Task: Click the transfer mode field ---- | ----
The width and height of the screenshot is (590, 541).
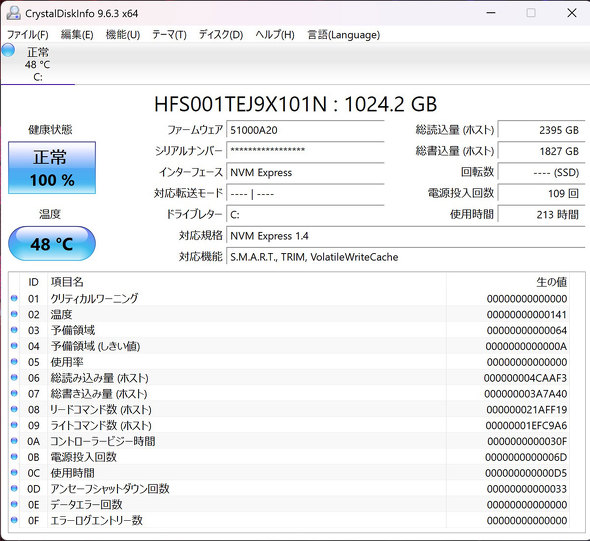Action: coord(305,193)
